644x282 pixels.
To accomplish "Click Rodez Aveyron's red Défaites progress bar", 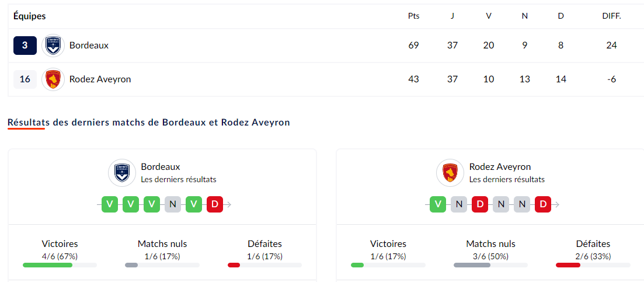I will (568, 265).
